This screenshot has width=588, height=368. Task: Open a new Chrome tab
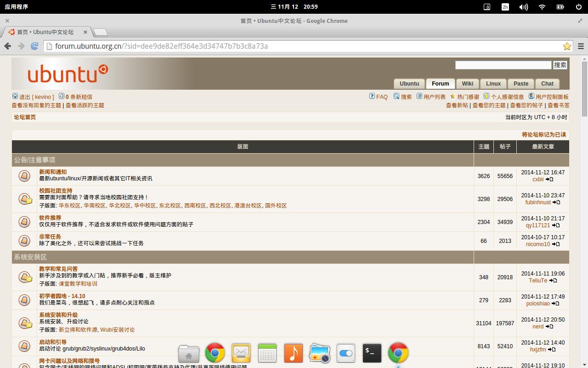point(101,32)
